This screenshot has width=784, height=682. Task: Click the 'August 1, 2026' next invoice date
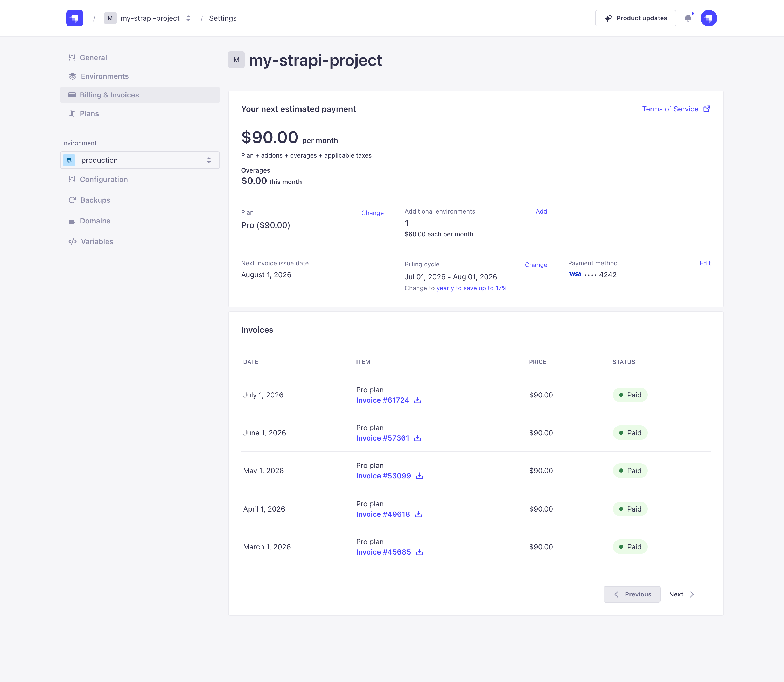pyautogui.click(x=266, y=275)
